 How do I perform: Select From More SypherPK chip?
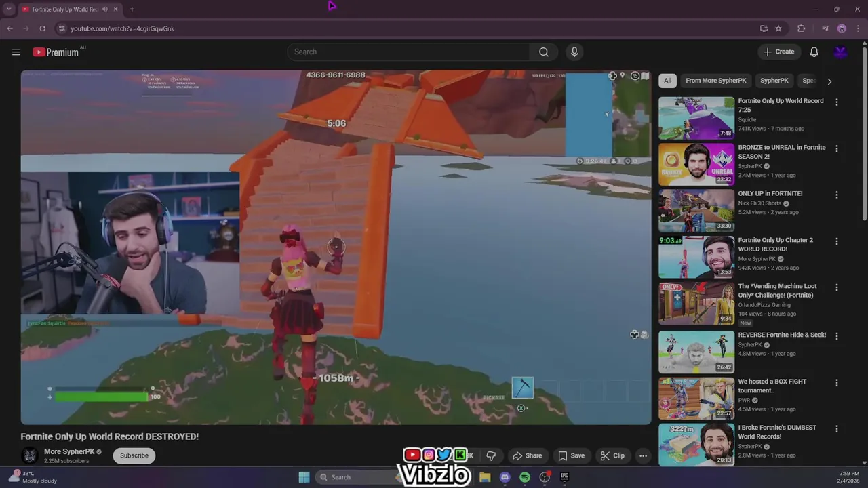(x=715, y=81)
